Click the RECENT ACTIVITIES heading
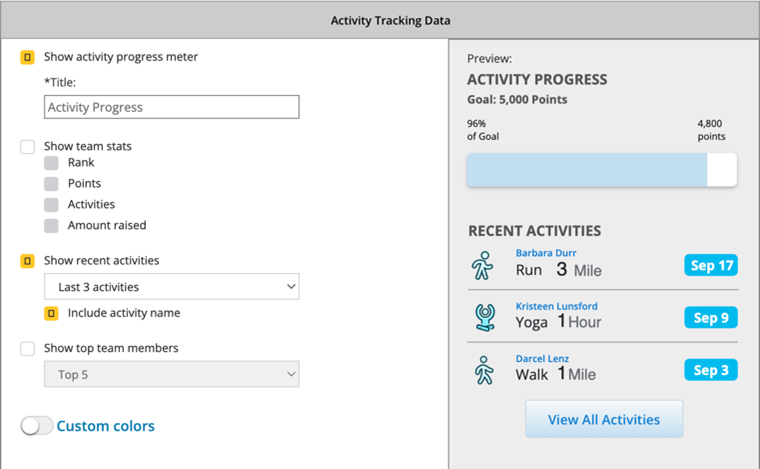760x469 pixels. point(534,231)
